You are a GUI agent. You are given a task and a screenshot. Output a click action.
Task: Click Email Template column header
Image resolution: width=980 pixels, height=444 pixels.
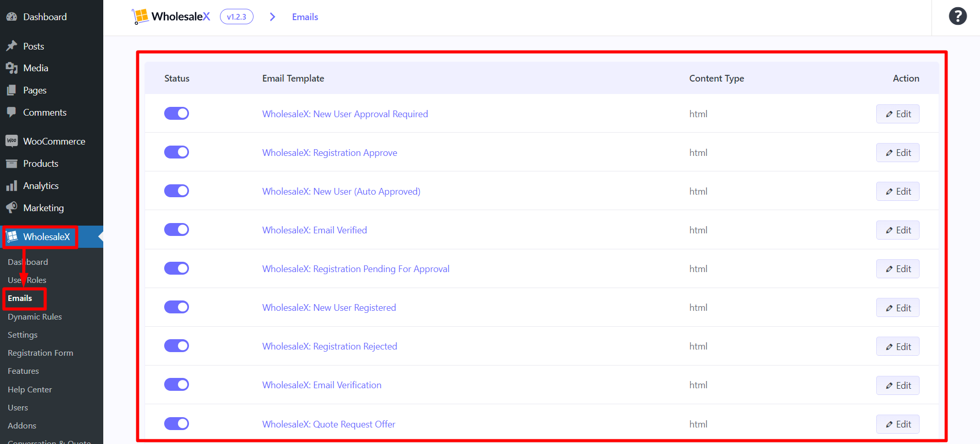click(x=293, y=78)
